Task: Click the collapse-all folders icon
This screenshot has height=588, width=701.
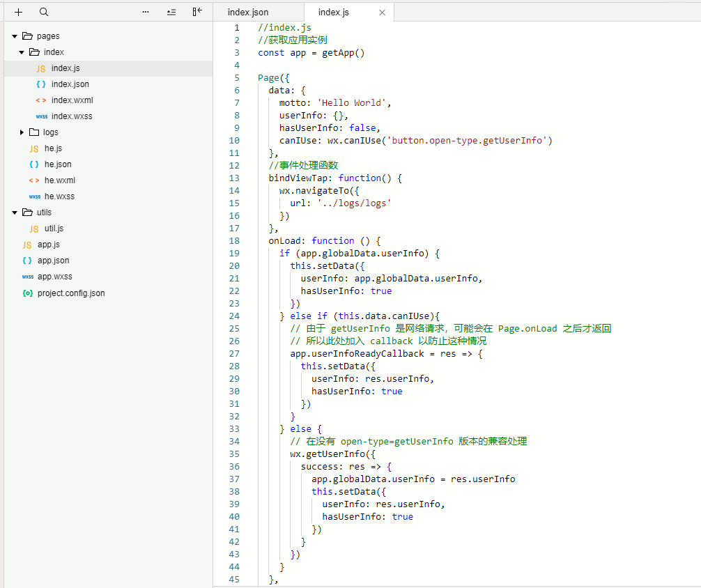Action: pos(171,13)
